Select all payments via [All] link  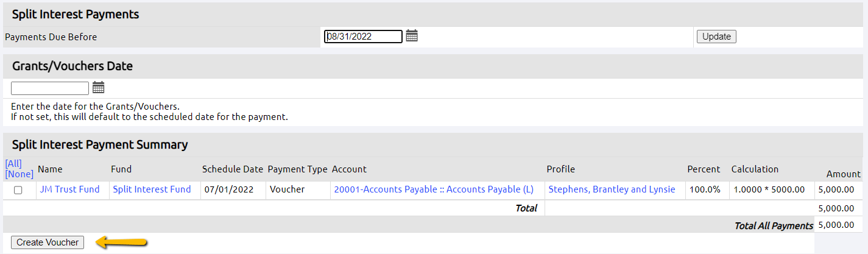(x=13, y=163)
